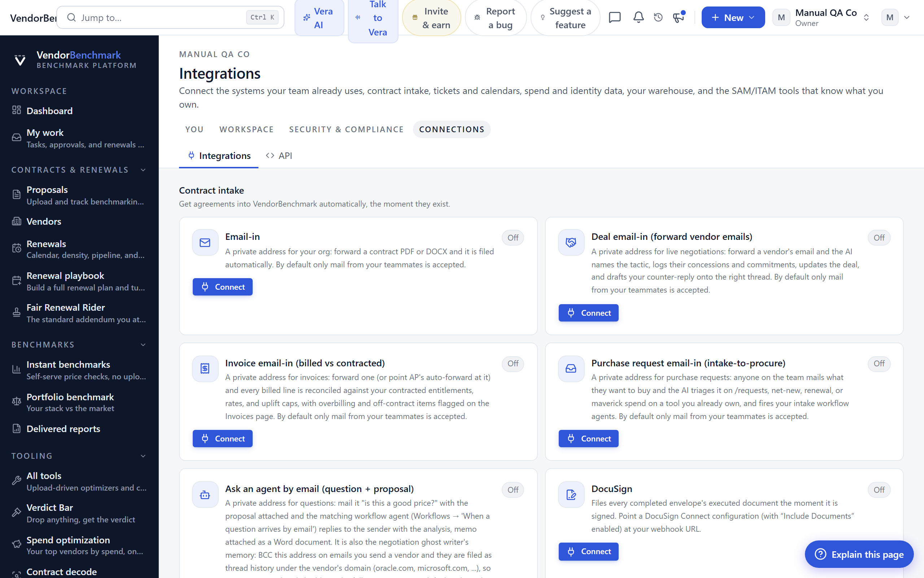Viewport: 924px width, 578px height.
Task: Connect Deal email-in integration
Action: click(x=588, y=313)
